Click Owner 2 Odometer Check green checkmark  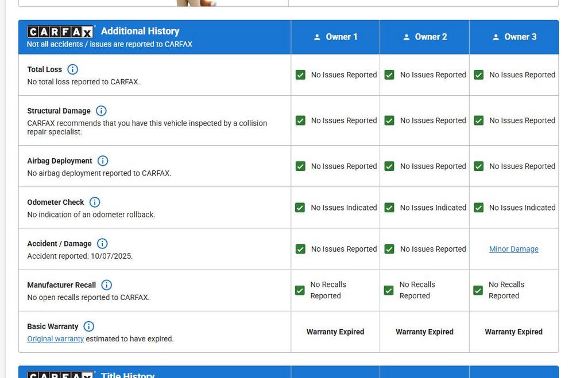(x=389, y=208)
